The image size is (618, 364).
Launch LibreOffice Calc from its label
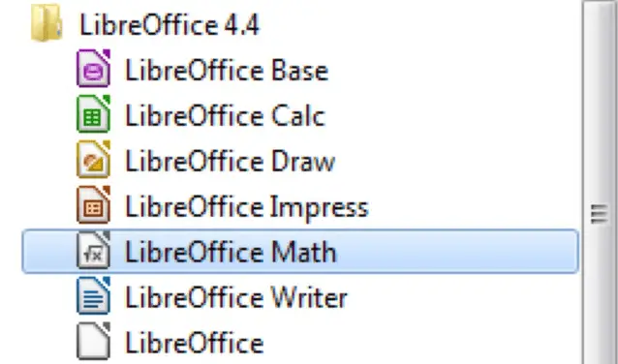225,116
